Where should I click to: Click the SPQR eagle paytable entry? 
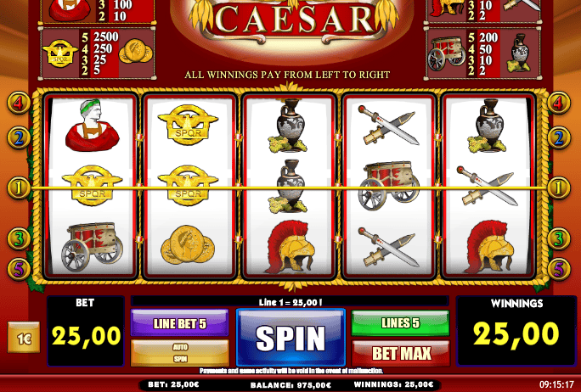[x=98, y=53]
